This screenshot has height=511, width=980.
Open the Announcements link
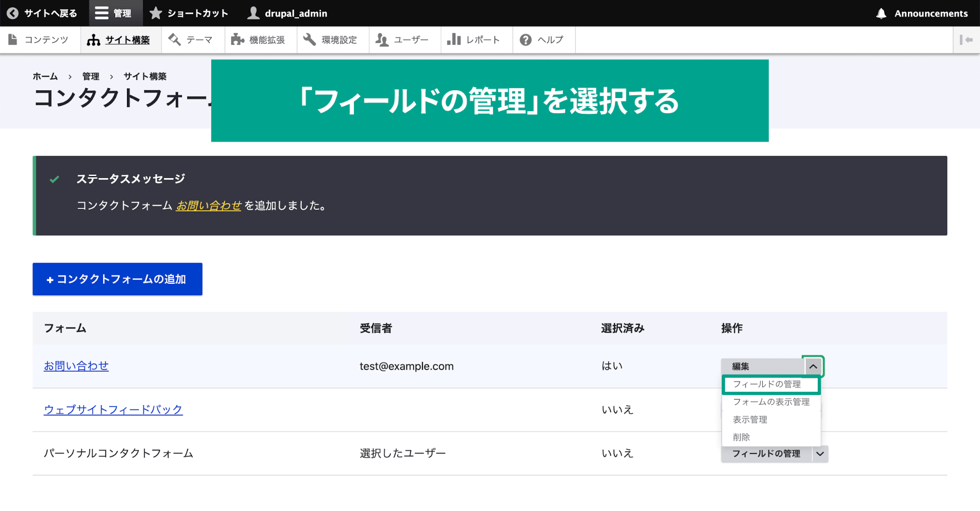tap(922, 13)
